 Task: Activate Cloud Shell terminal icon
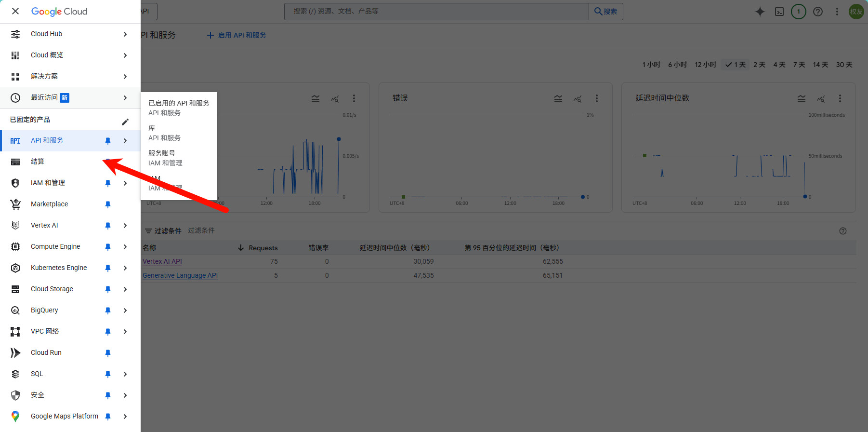779,12
